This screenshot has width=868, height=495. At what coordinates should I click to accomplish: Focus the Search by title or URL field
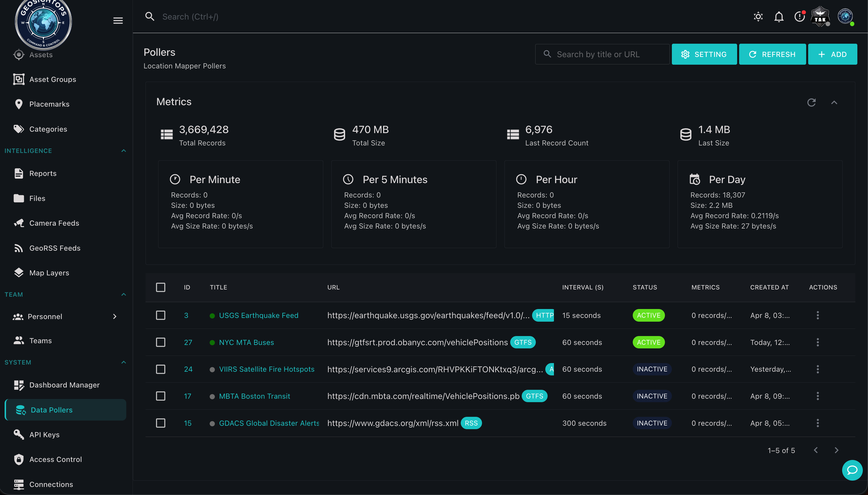tap(602, 54)
